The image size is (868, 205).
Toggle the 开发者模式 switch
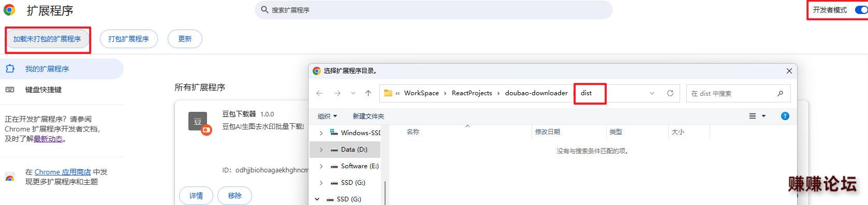(862, 10)
